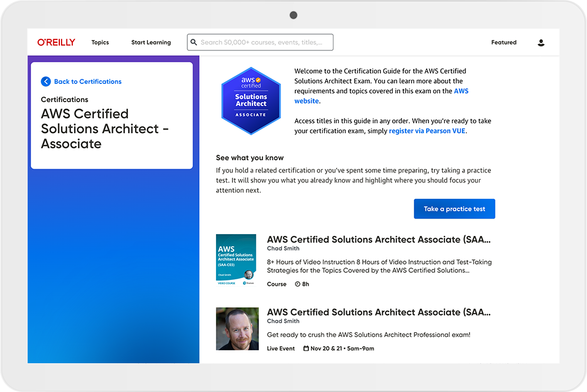Image resolution: width=587 pixels, height=392 pixels.
Task: Click the 8h duration text
Action: pyautogui.click(x=306, y=284)
